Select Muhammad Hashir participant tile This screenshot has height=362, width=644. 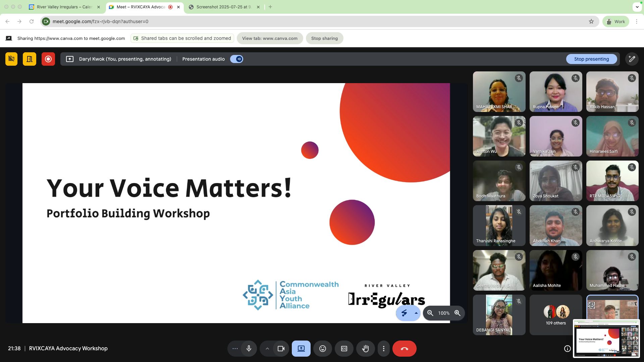(612, 270)
